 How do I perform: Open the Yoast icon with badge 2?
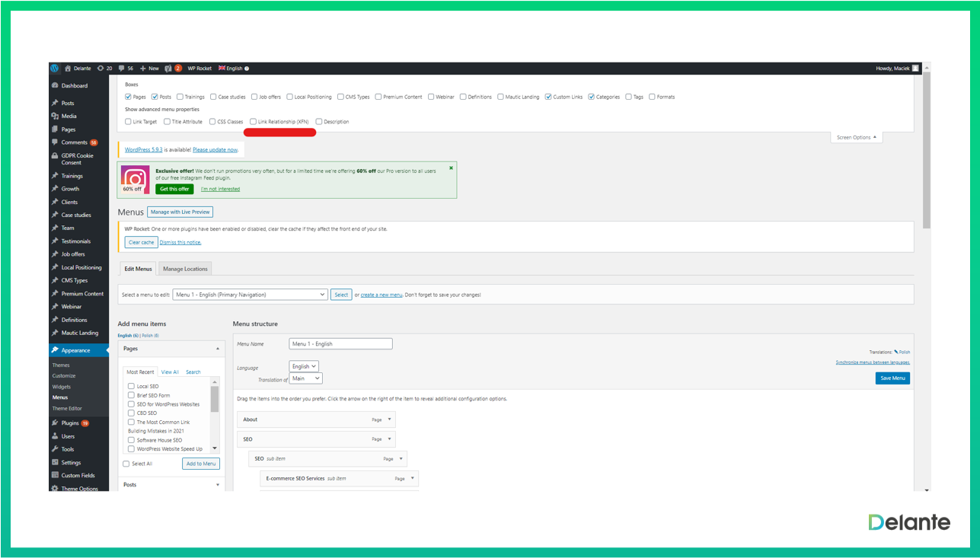(x=168, y=69)
